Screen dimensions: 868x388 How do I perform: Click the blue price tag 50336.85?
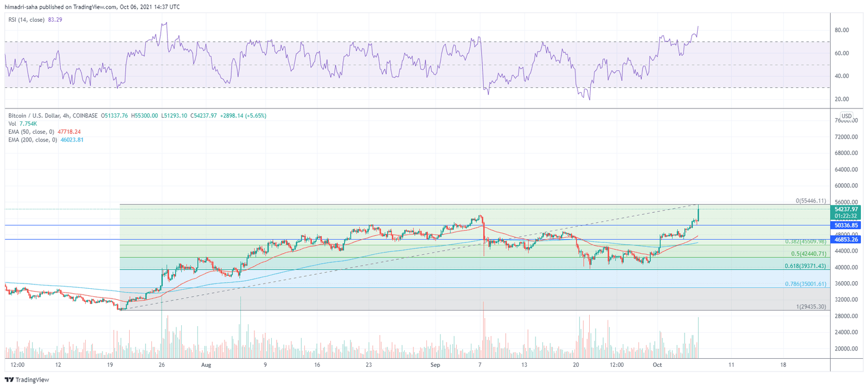pyautogui.click(x=846, y=225)
